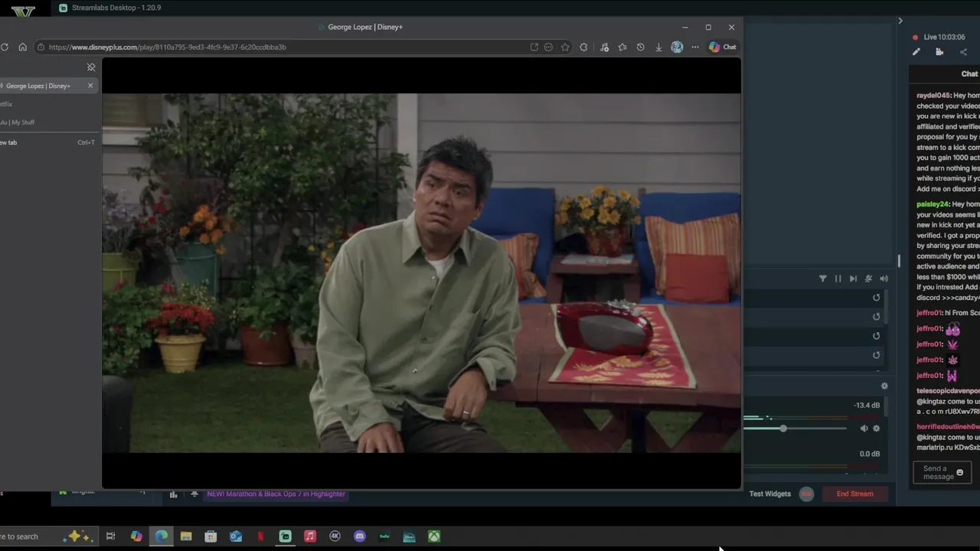Open -13.4 dB audio source settings gear

pyautogui.click(x=877, y=429)
